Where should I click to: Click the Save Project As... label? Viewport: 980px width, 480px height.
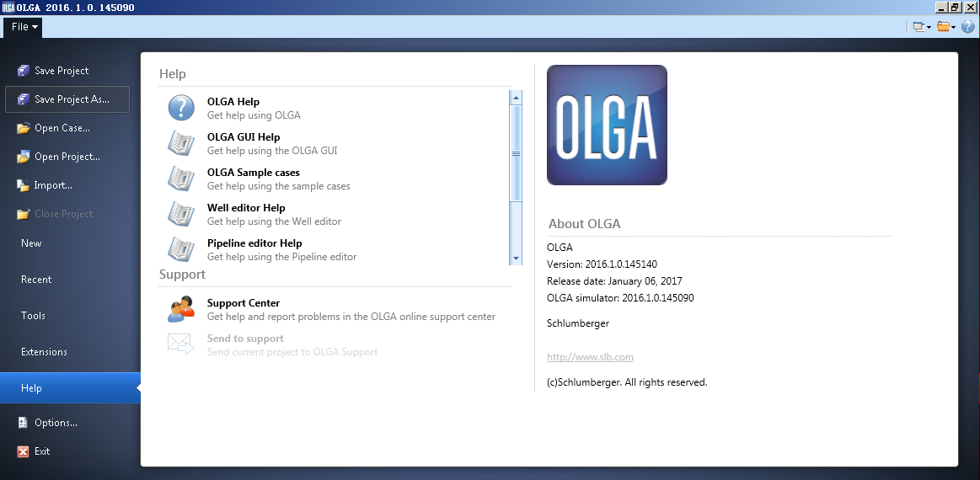pos(72,99)
